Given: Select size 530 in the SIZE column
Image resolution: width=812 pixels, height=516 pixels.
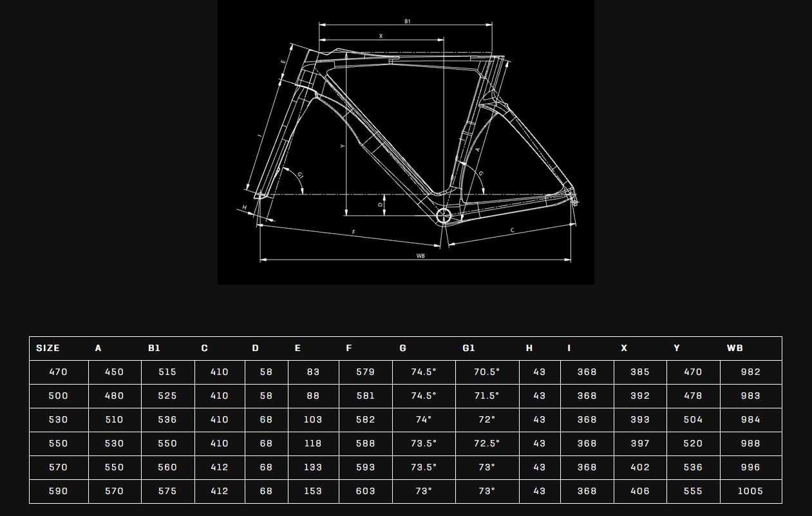Looking at the screenshot, I should 59,419.
